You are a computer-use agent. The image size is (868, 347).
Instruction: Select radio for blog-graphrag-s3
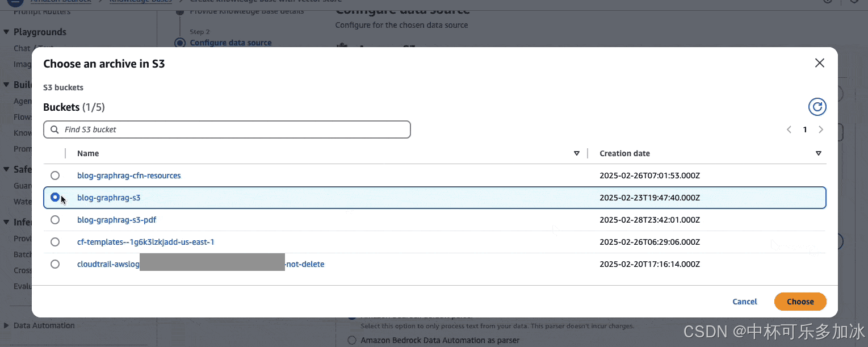(x=55, y=197)
